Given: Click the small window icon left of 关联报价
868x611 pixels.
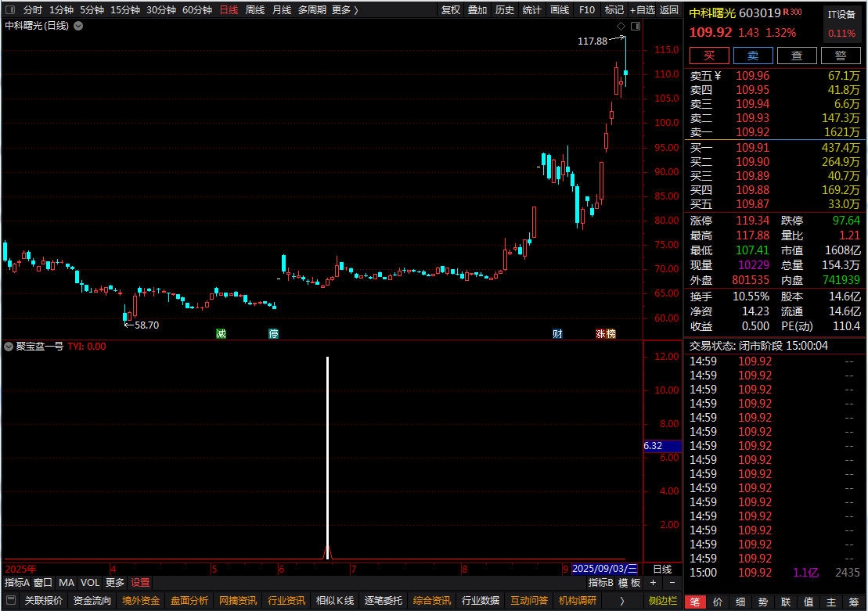Looking at the screenshot, I should point(10,600).
